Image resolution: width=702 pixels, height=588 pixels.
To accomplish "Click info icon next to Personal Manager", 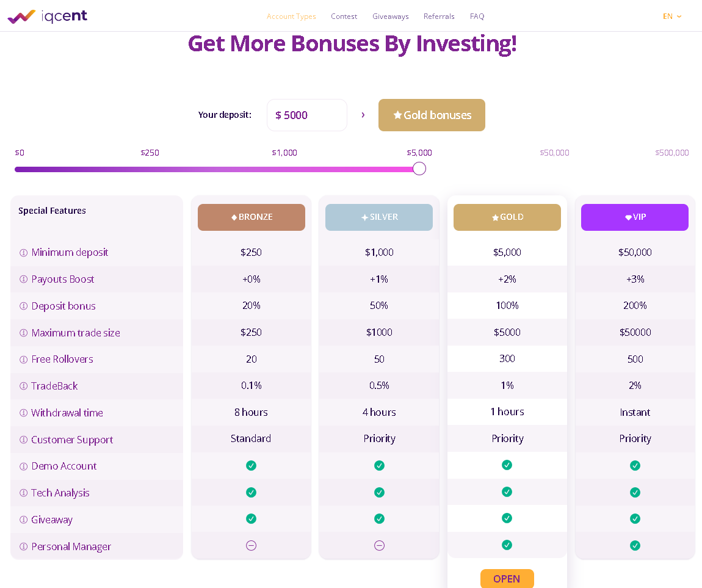I will (x=24, y=546).
